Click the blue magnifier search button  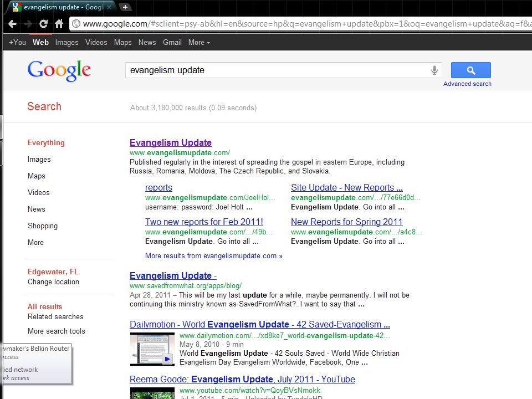point(471,70)
